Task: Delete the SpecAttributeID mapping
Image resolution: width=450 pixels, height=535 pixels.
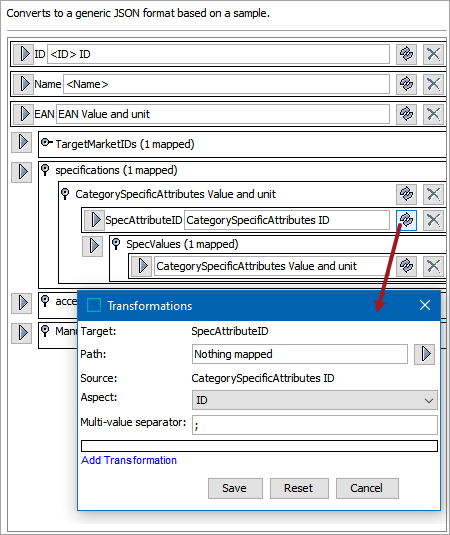Action: pyautogui.click(x=433, y=220)
